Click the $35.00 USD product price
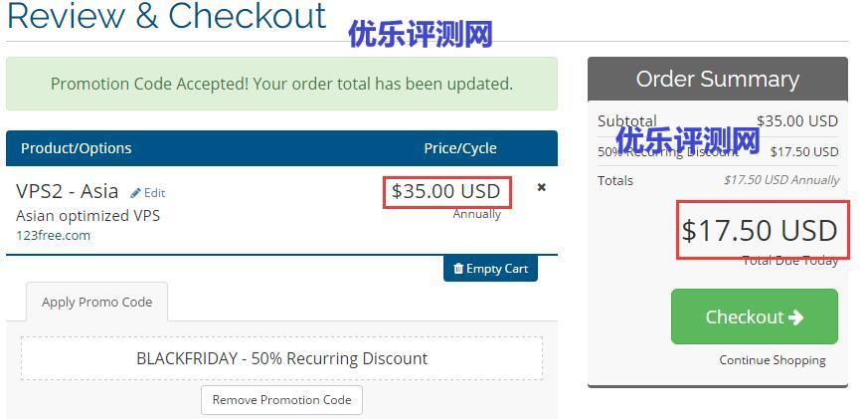The image size is (868, 419). [x=446, y=191]
